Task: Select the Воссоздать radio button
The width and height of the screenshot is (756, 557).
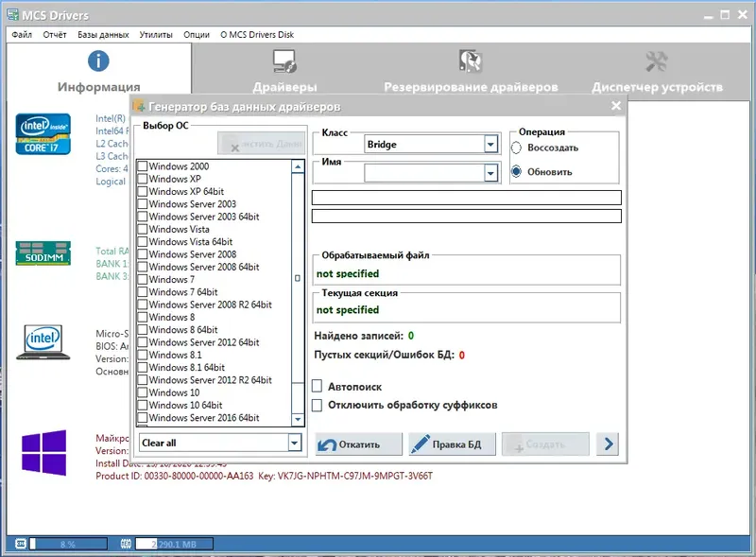Action: (516, 148)
